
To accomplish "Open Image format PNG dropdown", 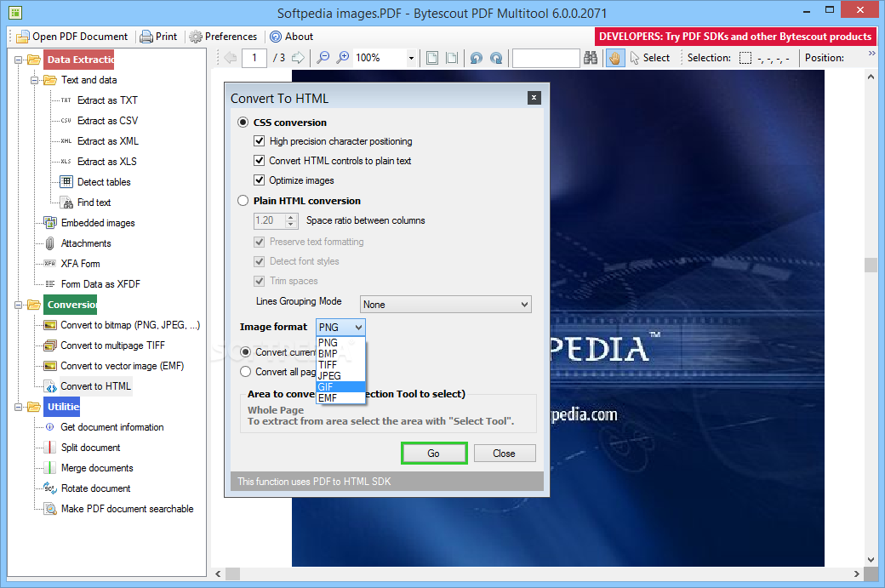I will tap(340, 328).
